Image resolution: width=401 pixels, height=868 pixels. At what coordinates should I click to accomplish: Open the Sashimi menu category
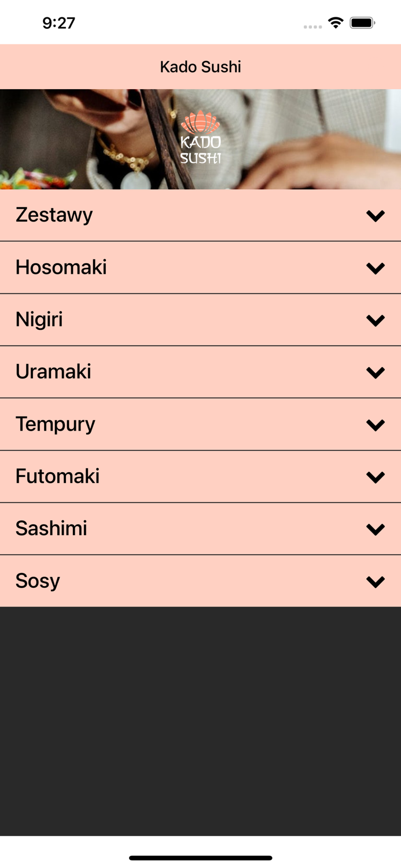pos(200,528)
